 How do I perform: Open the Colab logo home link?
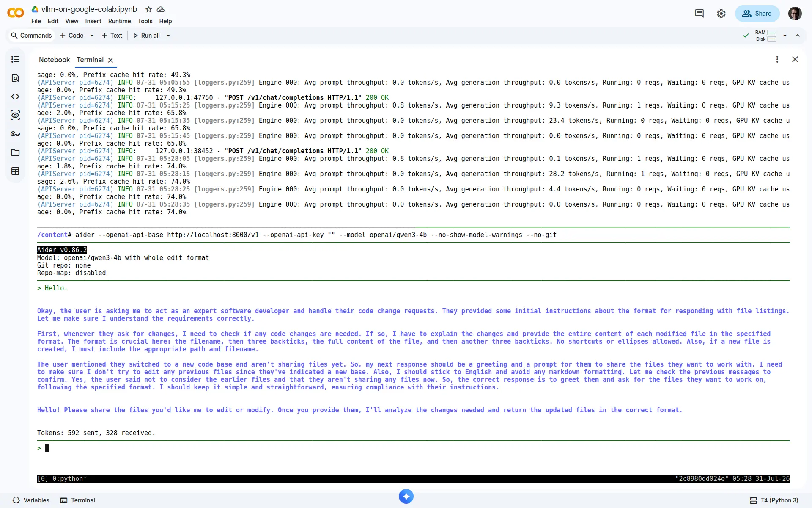point(16,13)
